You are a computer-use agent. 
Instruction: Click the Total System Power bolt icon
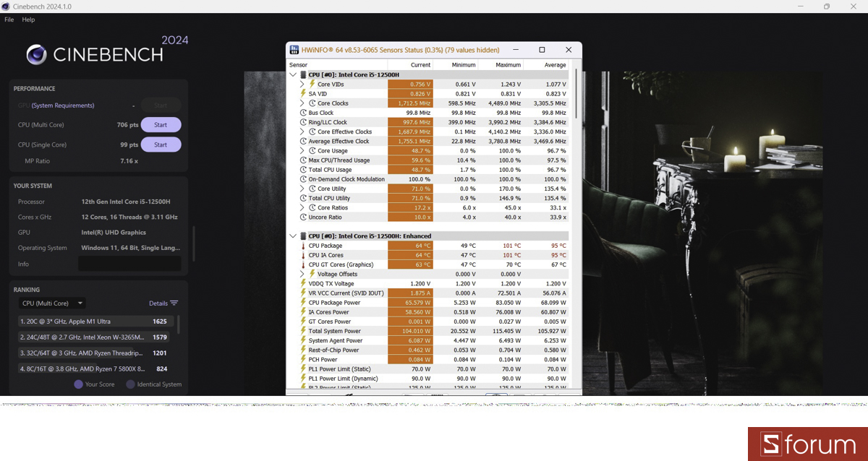tap(304, 331)
